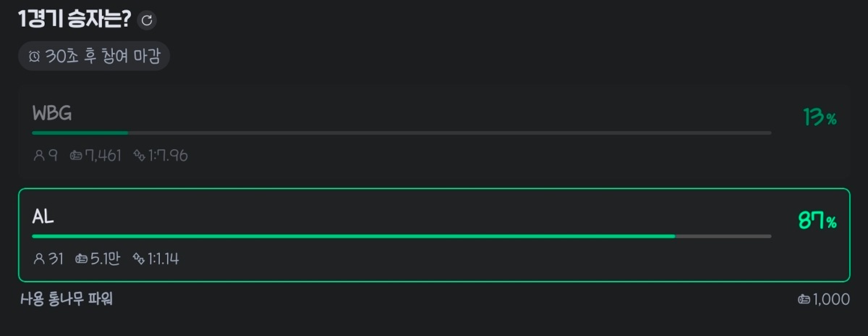The height and width of the screenshot is (336, 868).
Task: Click the refresh icon beside the title
Action: 147,20
